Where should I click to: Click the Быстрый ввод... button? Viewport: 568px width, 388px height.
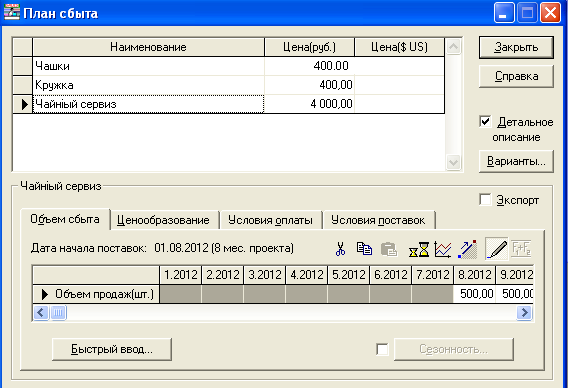pyautogui.click(x=112, y=349)
